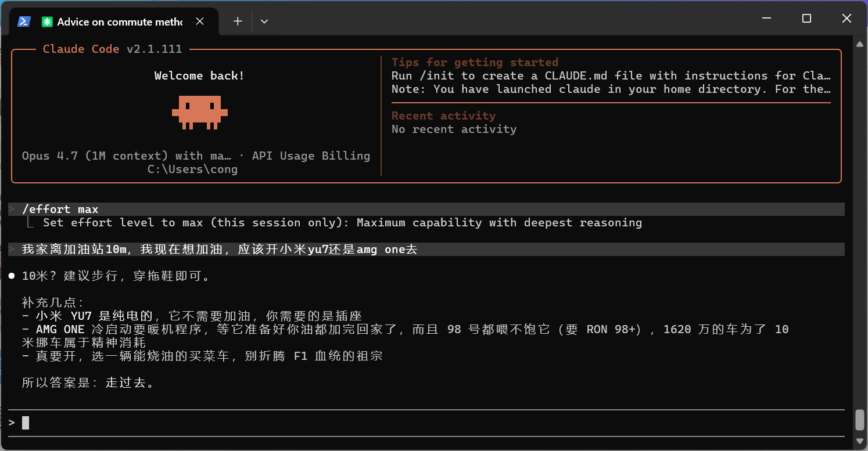The image size is (868, 451).
Task: Click the green Claude asterisk tab icon
Action: [47, 21]
